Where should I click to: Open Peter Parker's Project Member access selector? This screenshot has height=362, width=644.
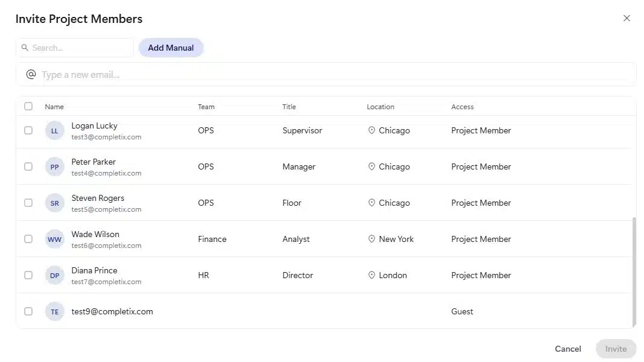(x=481, y=166)
